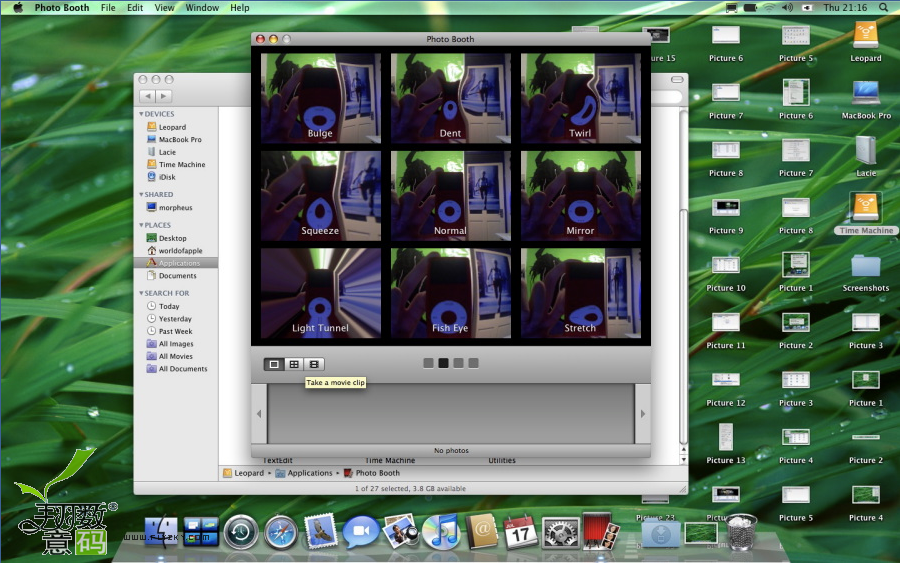
Task: Select the dark second effects page dot
Action: (x=443, y=363)
